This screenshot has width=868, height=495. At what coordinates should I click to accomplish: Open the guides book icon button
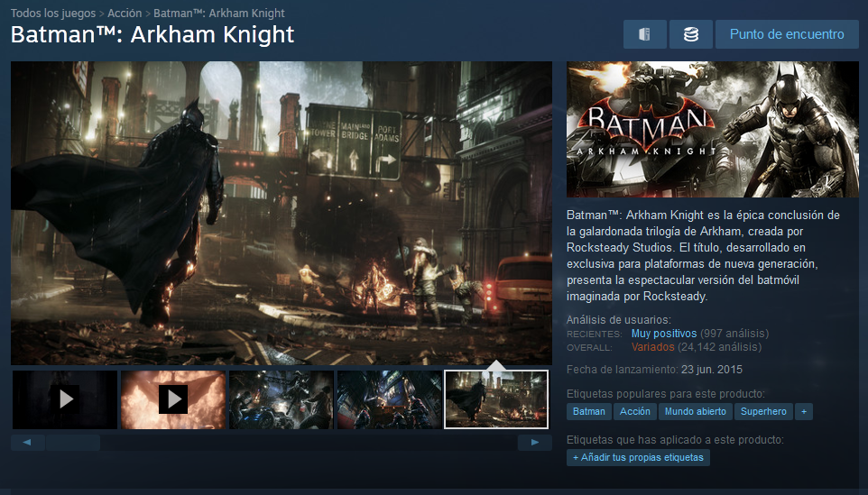point(645,34)
